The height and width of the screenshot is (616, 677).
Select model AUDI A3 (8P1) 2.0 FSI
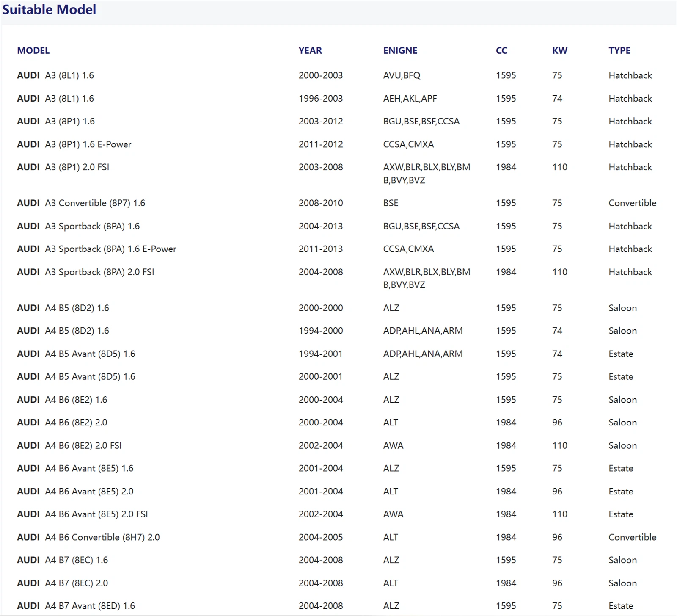(x=63, y=167)
